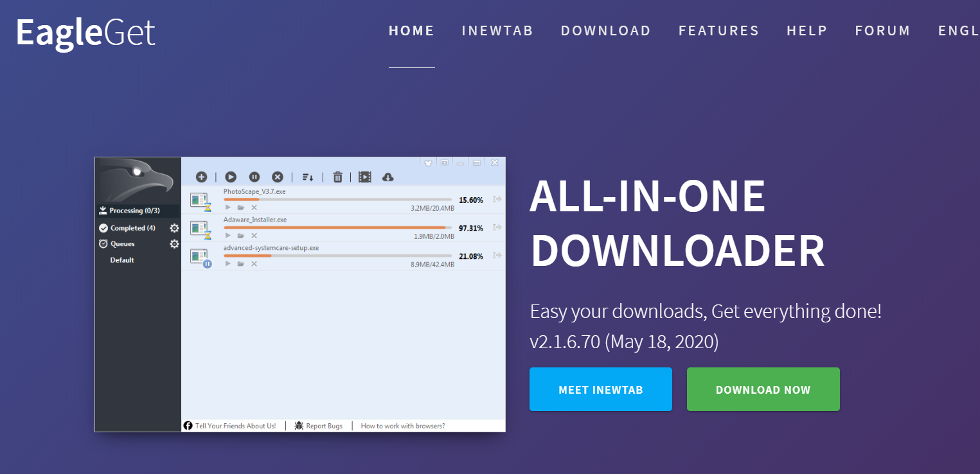The image size is (980, 474).
Task: Click the Adaware_Installer.exe file type icon
Action: tap(200, 230)
